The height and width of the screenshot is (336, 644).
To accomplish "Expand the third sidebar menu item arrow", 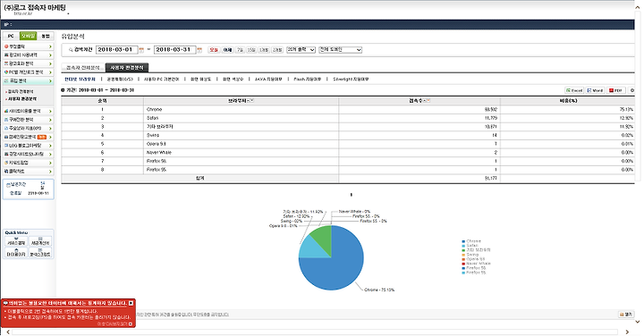I will 50,63.
